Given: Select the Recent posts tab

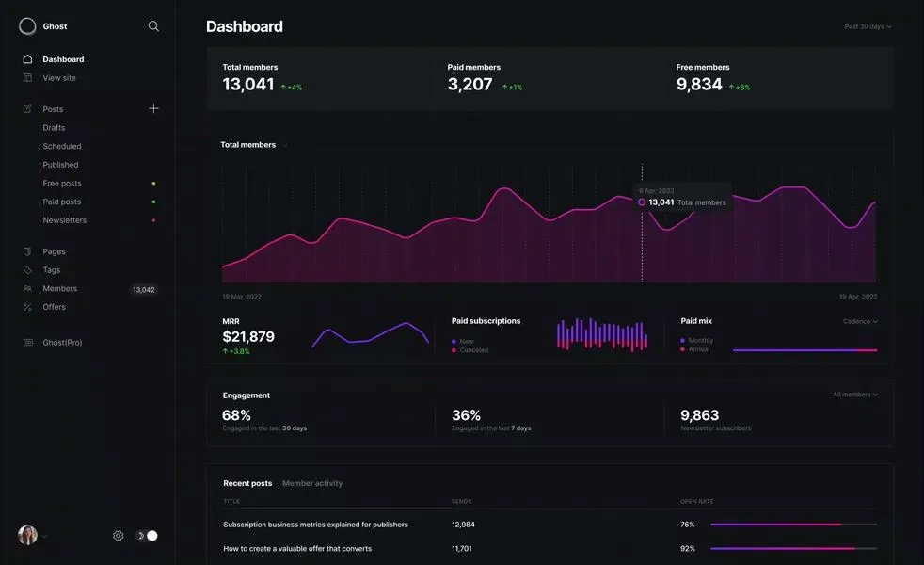Looking at the screenshot, I should 247,483.
